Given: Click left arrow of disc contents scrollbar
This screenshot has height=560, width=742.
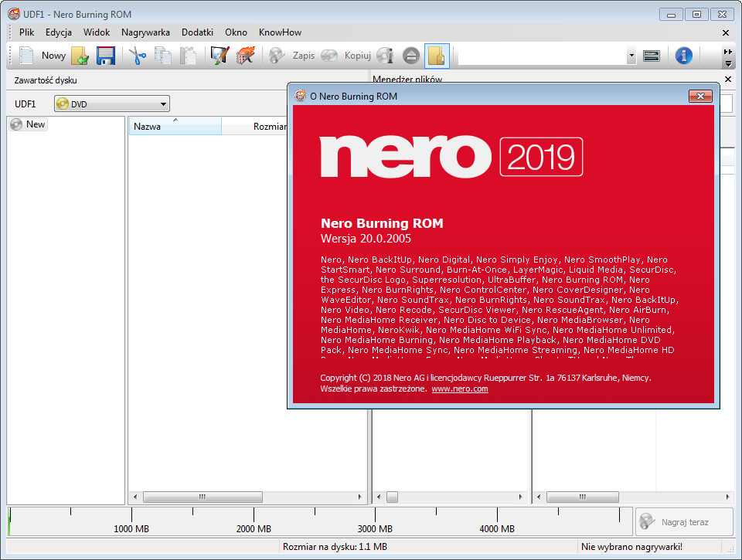Looking at the screenshot, I should tap(135, 497).
